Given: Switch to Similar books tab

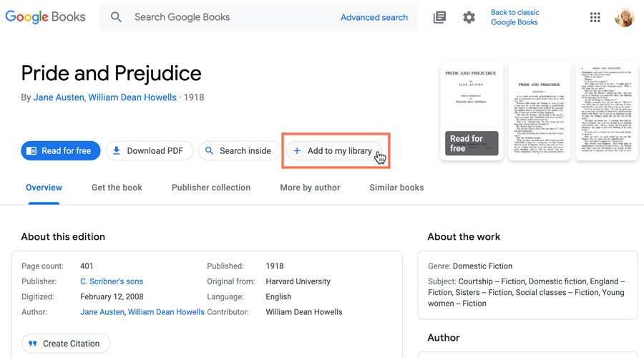Looking at the screenshot, I should coord(396,188).
